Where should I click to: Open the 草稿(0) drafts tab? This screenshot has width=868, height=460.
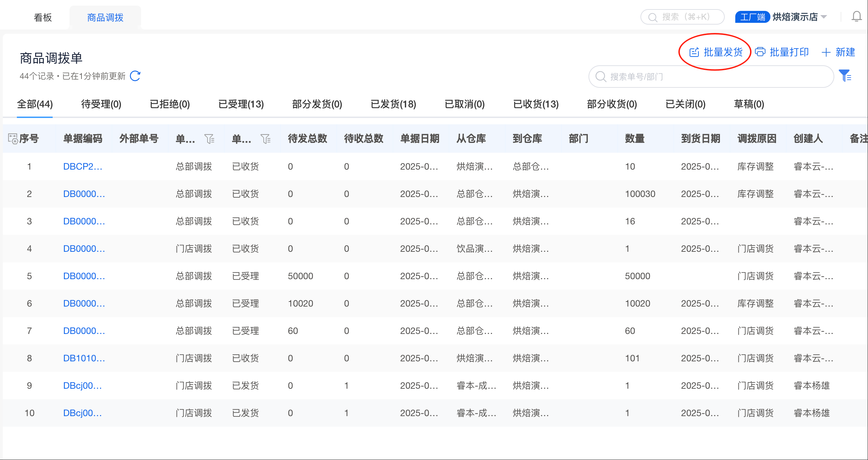pos(749,104)
